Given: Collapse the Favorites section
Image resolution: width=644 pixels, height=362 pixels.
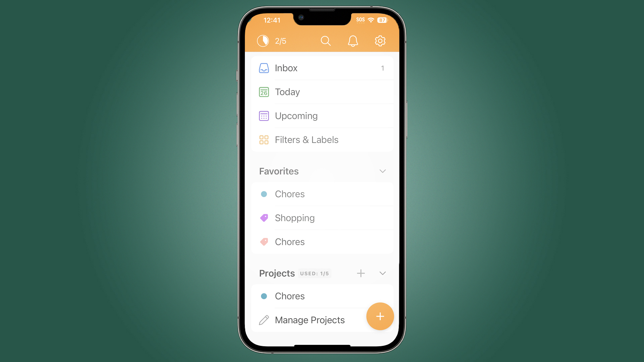Looking at the screenshot, I should point(383,172).
